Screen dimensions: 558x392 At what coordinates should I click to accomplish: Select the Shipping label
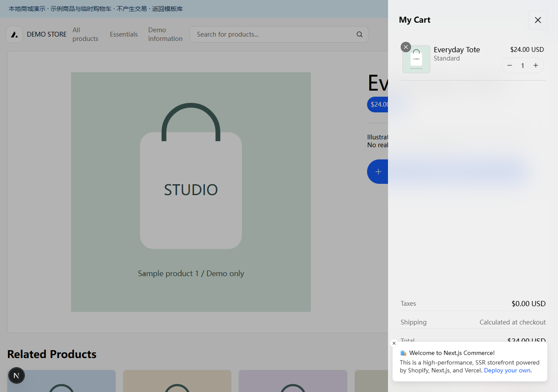point(414,322)
